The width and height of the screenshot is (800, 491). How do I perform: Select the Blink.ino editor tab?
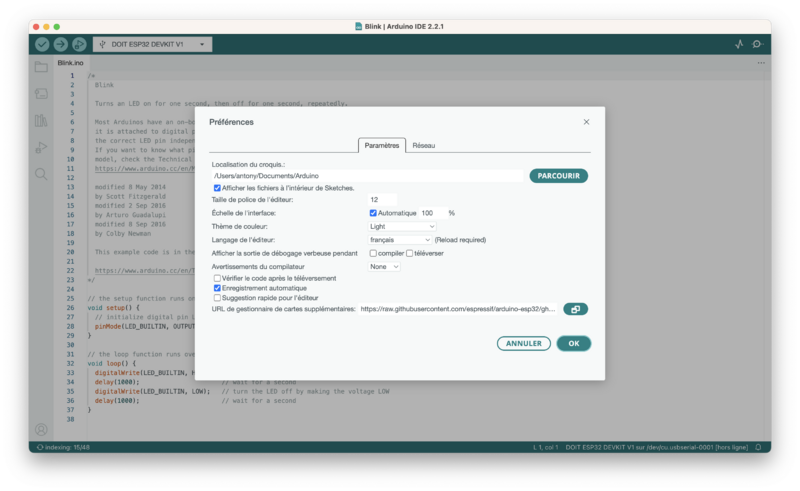70,63
